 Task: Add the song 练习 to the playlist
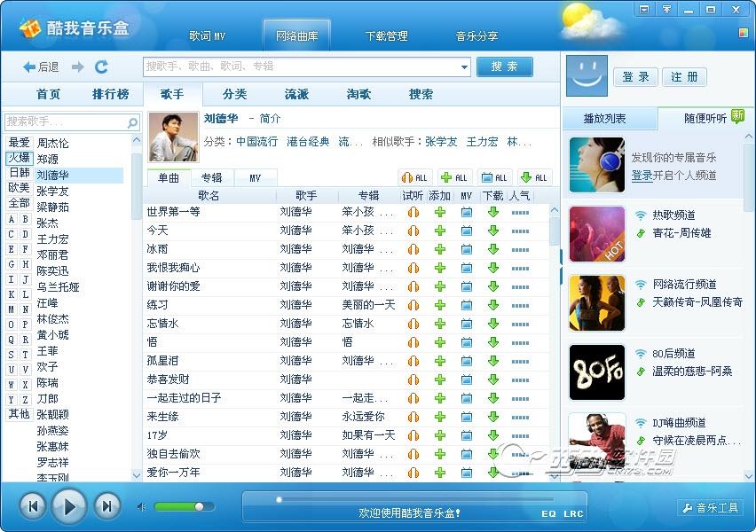(x=440, y=306)
